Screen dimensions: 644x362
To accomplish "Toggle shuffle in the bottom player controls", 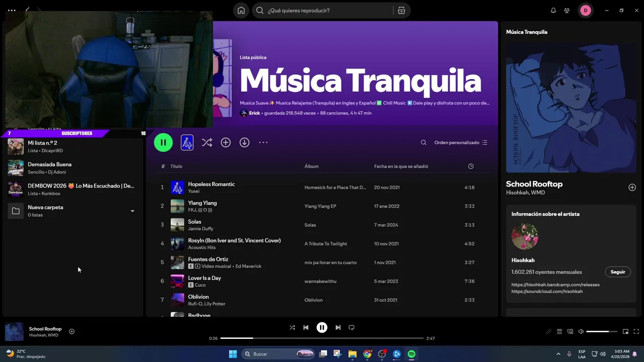I will click(292, 327).
